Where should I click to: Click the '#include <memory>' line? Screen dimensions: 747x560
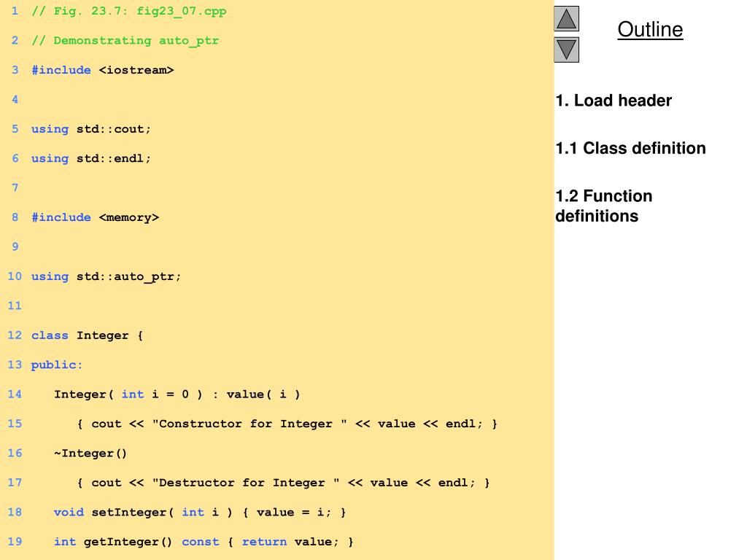tap(95, 217)
